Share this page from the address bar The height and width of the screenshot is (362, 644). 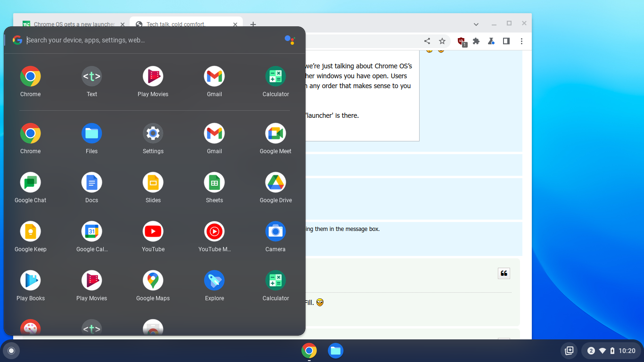tap(427, 41)
